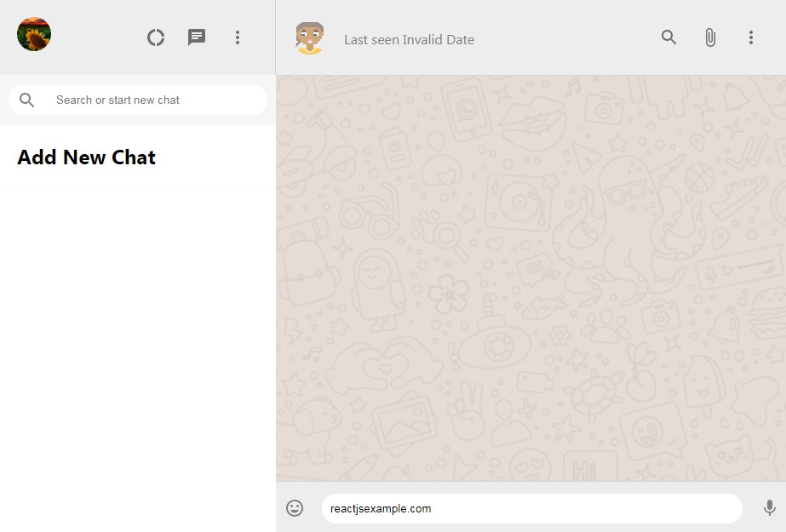View the contact's pixel avatar in chat header

(x=310, y=38)
